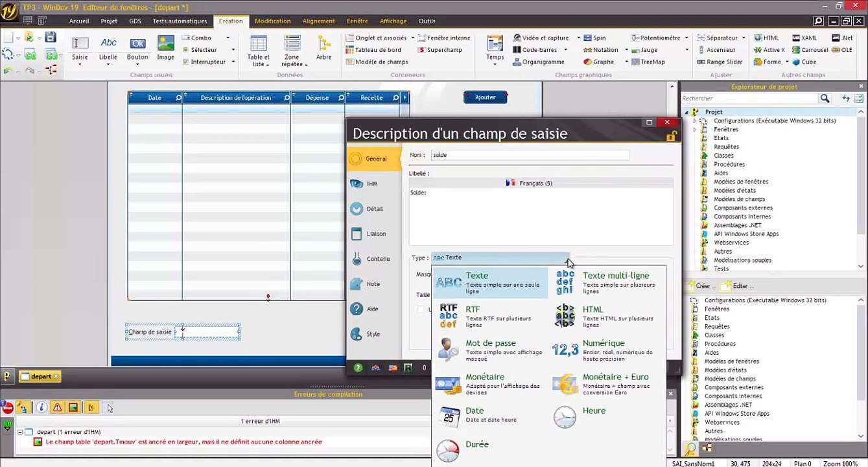Choose the Numérique type option
Screen dimensions: 868x467
607,350
